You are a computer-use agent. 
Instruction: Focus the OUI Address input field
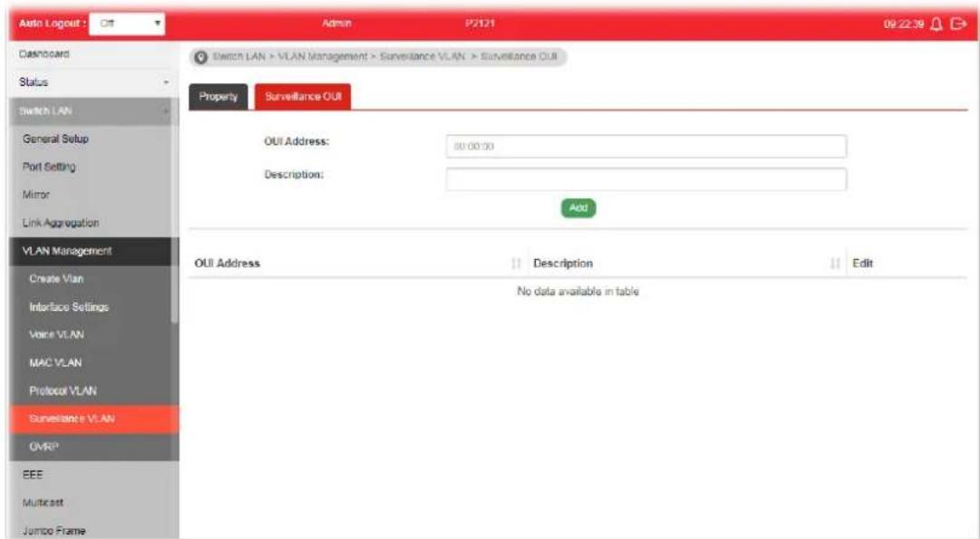(x=646, y=146)
